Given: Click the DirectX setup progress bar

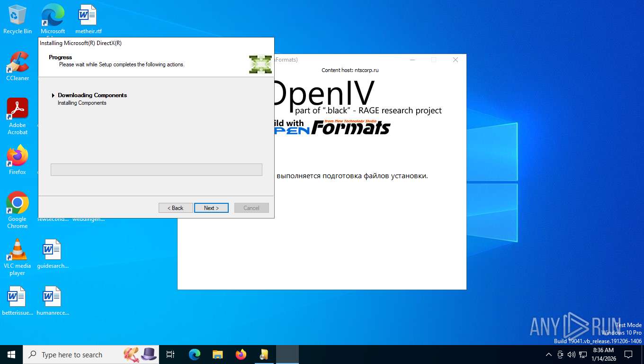Looking at the screenshot, I should [x=156, y=170].
